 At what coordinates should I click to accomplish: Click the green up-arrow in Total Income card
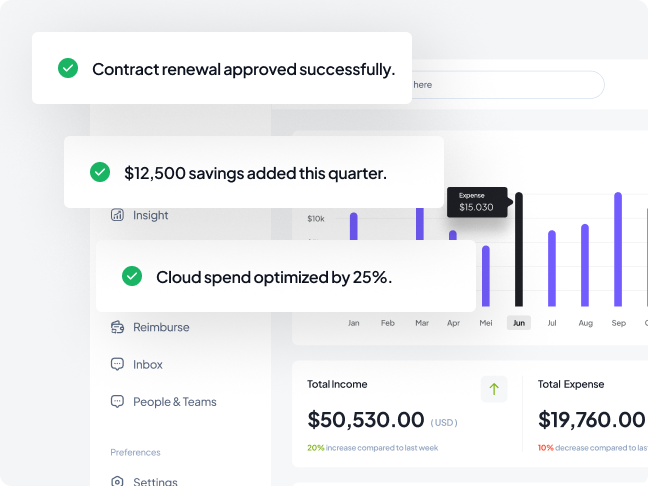point(494,389)
